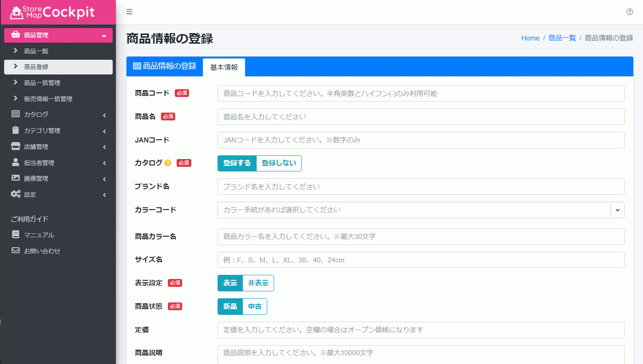Image resolution: width=643 pixels, height=364 pixels.
Task: Select 登録しない for the カタログ field
Action: pyautogui.click(x=278, y=163)
